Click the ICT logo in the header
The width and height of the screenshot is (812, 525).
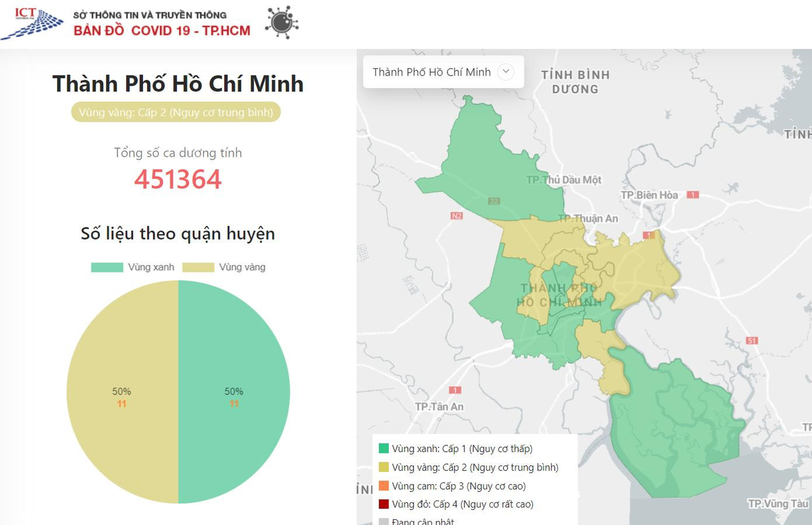click(x=33, y=22)
